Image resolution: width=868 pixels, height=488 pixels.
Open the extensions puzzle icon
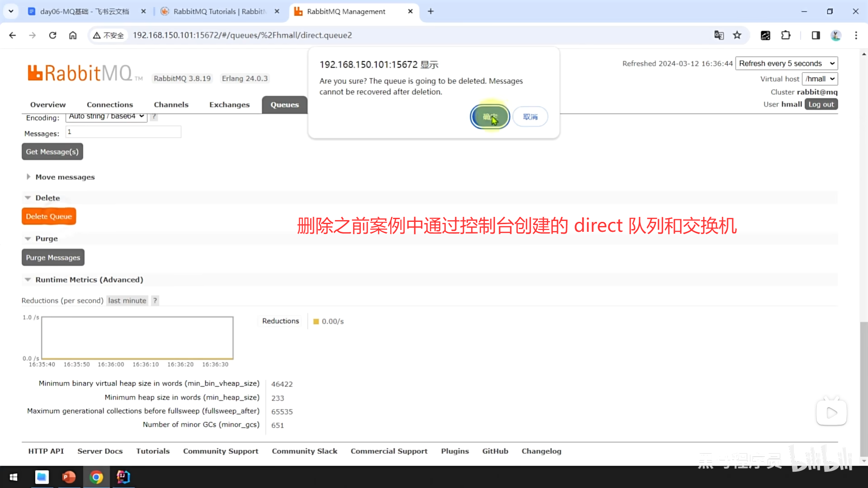coord(786,35)
